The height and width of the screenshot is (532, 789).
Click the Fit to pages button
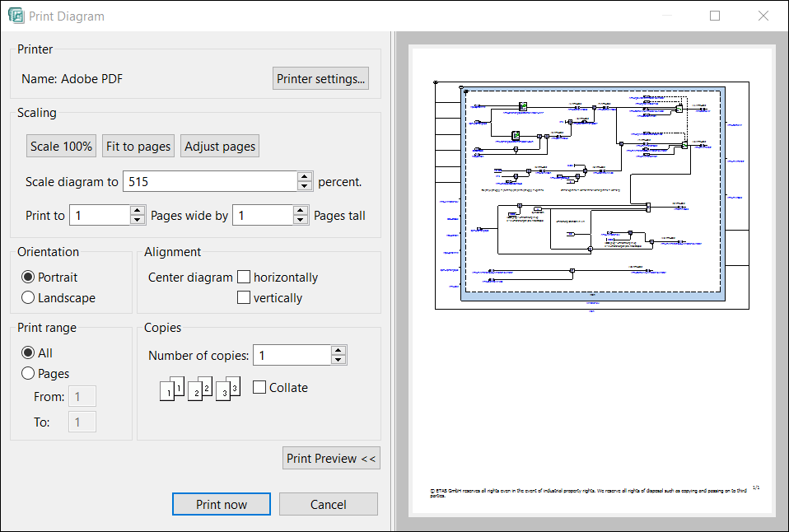(x=138, y=145)
